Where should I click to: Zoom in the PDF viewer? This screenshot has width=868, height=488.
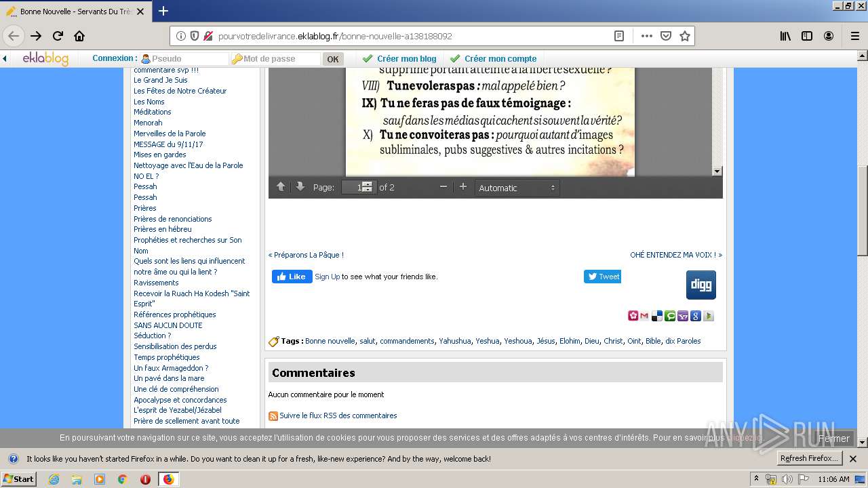(x=463, y=187)
